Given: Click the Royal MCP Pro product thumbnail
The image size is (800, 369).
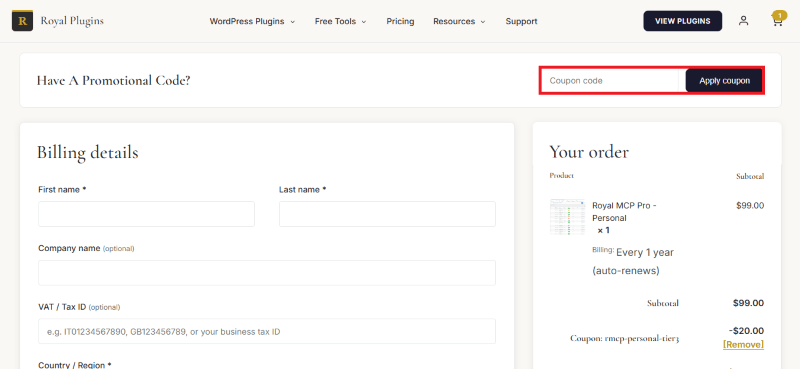Looking at the screenshot, I should [x=567, y=217].
